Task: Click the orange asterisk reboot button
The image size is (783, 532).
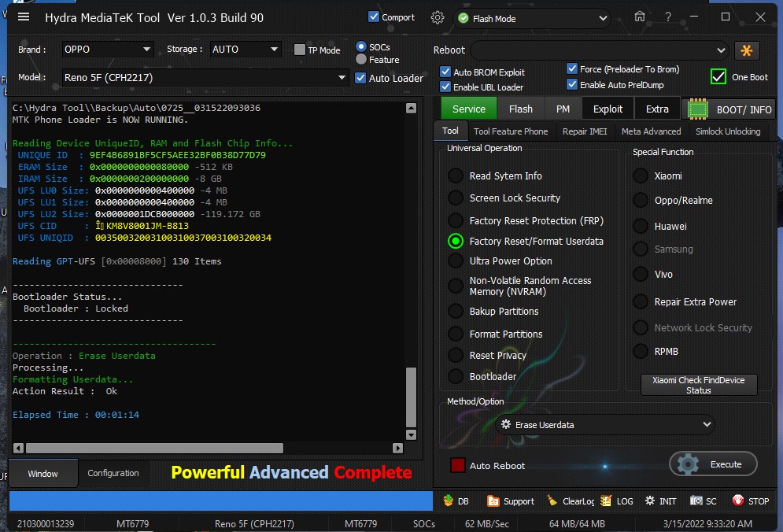Action: point(747,50)
